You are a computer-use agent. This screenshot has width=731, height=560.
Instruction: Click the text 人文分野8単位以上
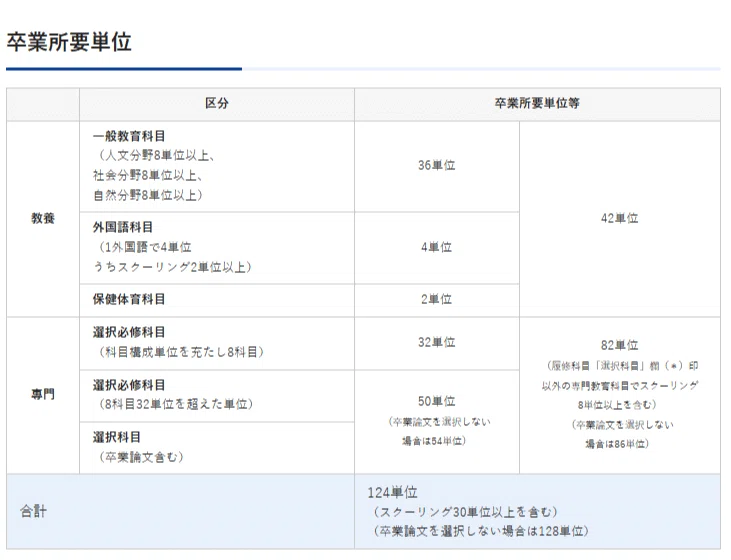(158, 156)
